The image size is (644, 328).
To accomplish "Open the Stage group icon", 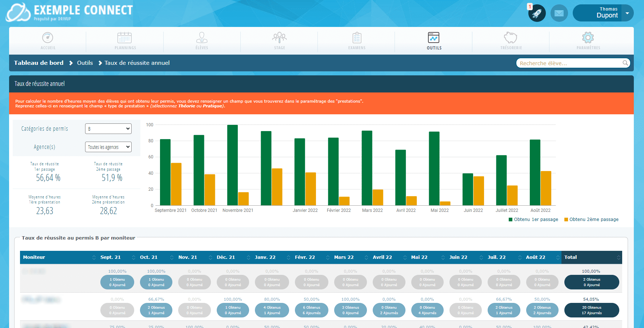I will pyautogui.click(x=279, y=37).
